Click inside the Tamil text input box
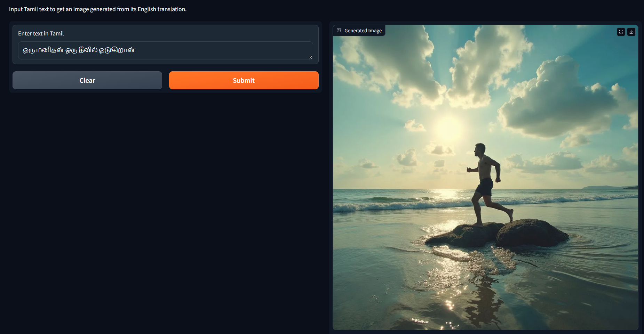644x334 pixels. click(166, 50)
